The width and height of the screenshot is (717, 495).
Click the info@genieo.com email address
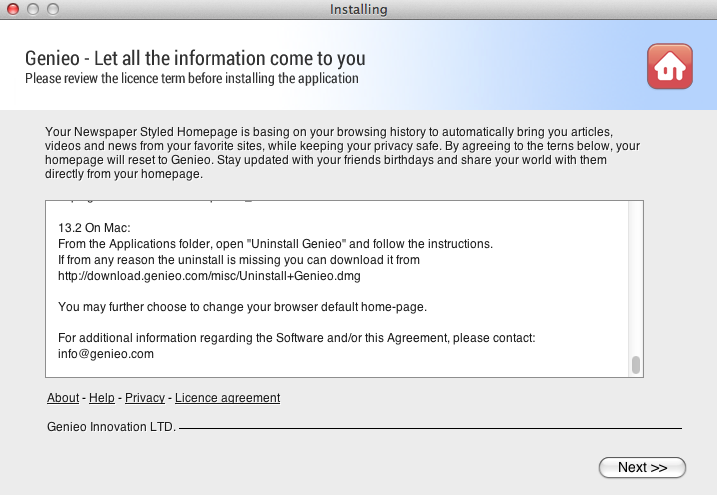105,354
